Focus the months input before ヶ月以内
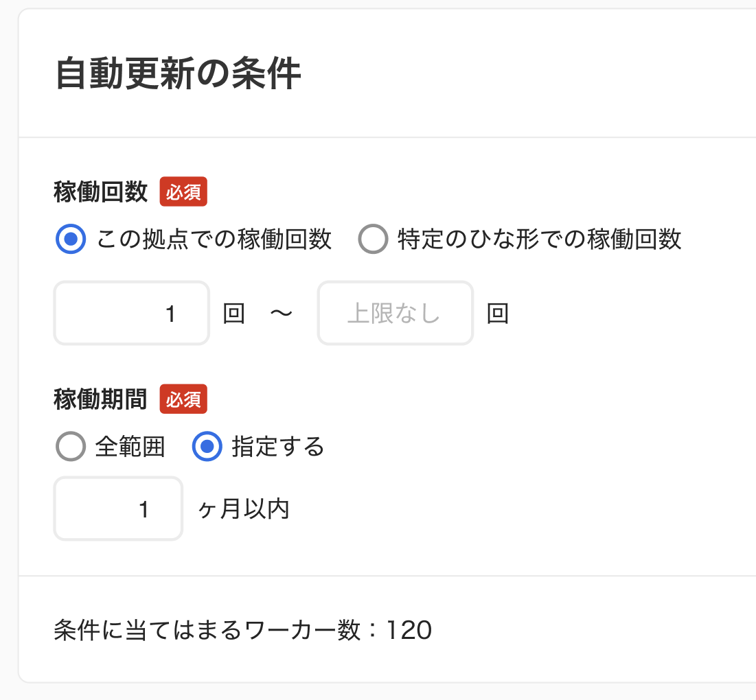This screenshot has width=756, height=700. [x=118, y=509]
